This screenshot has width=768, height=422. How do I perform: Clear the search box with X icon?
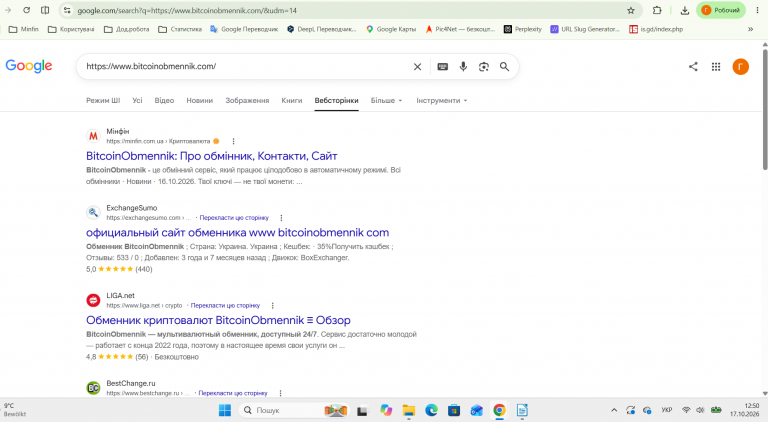(417, 67)
